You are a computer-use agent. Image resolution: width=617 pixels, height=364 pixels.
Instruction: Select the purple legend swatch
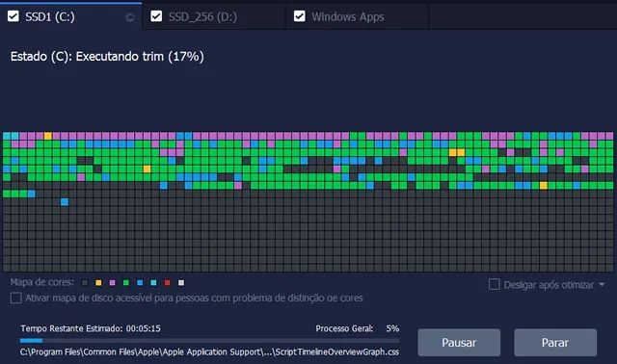(x=112, y=283)
